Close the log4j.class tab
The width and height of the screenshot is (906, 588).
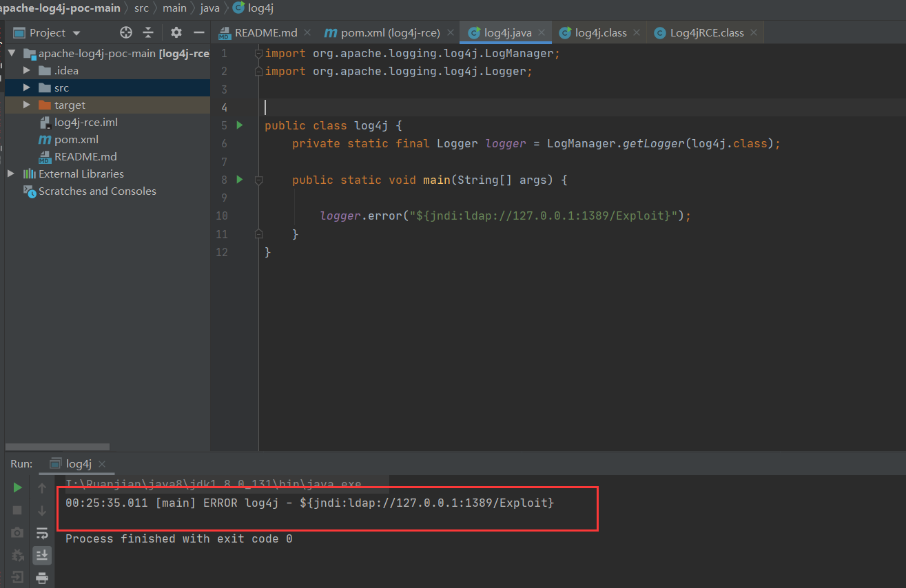638,32
